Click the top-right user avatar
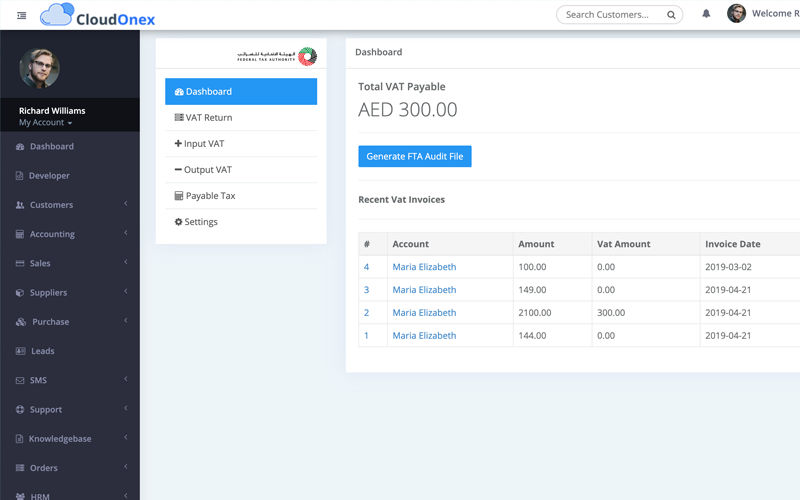Viewport: 800px width, 500px height. click(x=736, y=14)
